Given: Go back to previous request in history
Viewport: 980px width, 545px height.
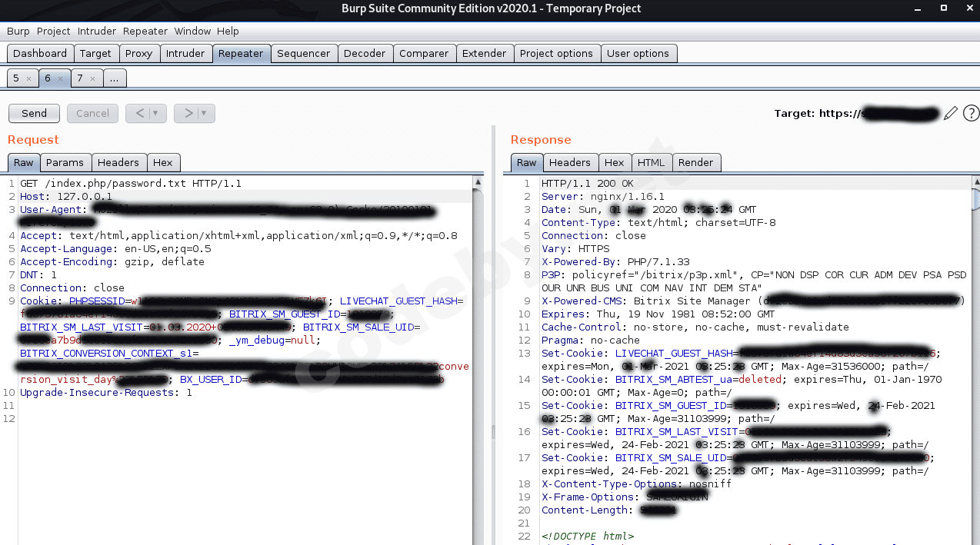Looking at the screenshot, I should click(x=140, y=113).
